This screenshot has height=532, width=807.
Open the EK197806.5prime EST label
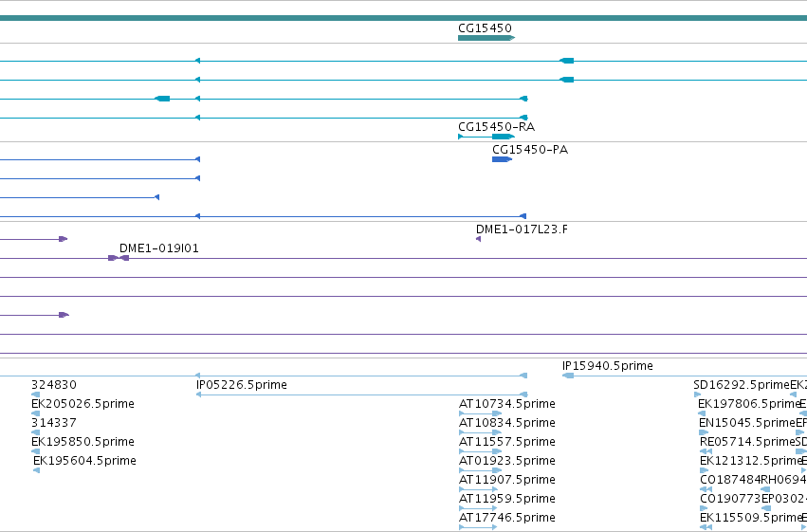coord(749,404)
